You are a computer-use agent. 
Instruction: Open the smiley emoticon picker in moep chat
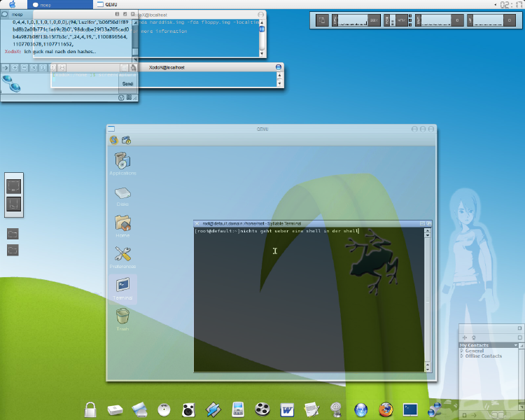click(121, 98)
